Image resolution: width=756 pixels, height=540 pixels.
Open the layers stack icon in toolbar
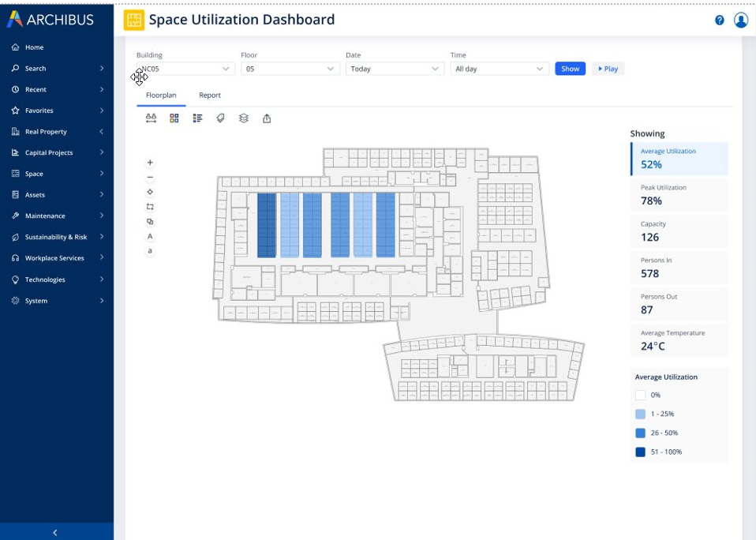(x=244, y=118)
